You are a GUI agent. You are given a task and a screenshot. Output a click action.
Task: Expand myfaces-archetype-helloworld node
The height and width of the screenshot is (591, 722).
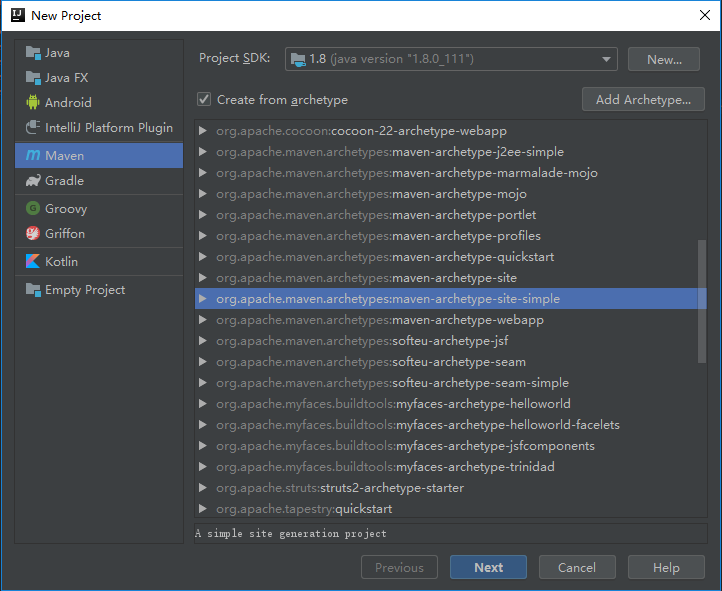202,404
